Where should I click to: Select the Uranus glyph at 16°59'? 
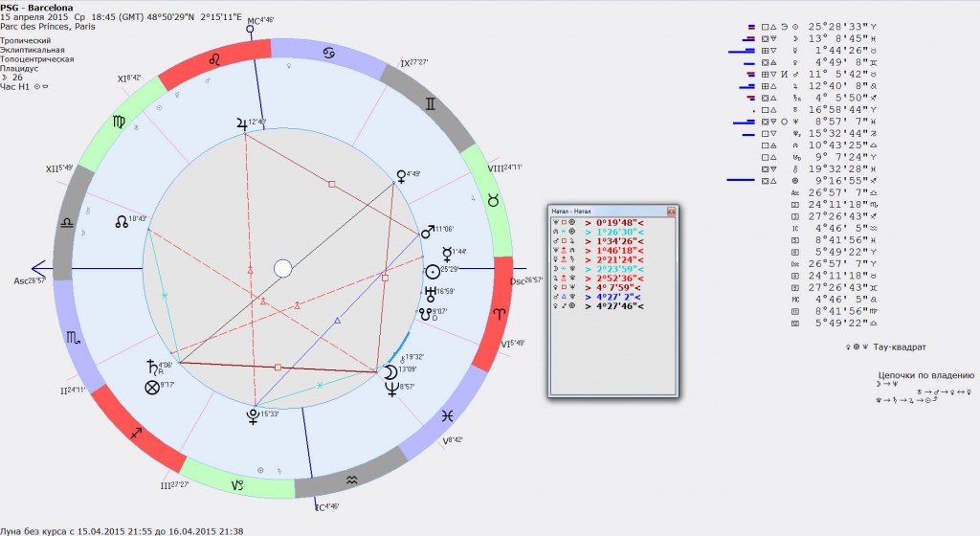[430, 293]
